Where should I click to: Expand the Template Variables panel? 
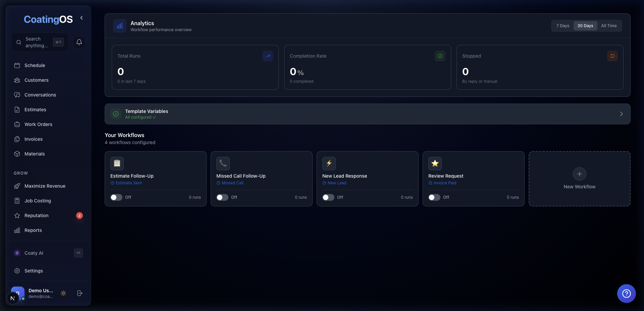621,114
